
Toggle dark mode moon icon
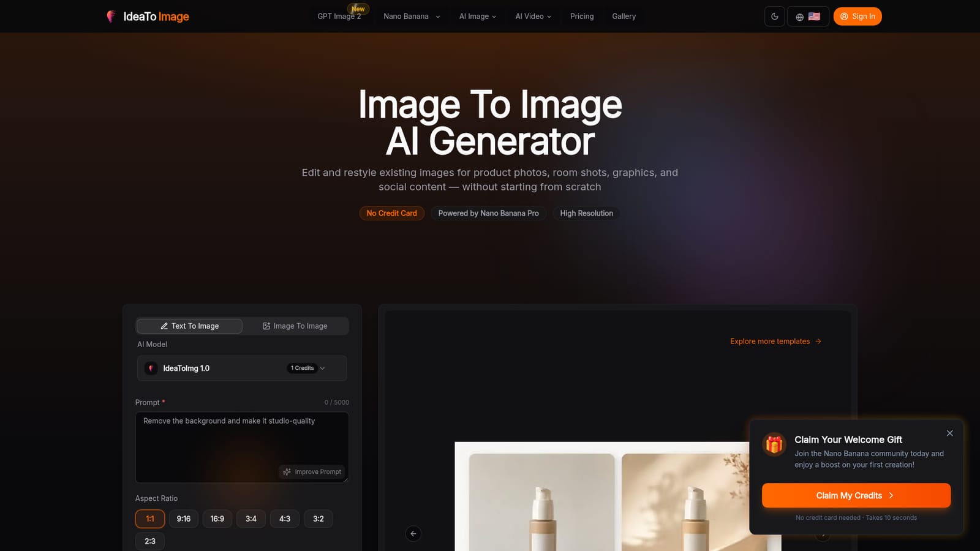[x=775, y=17]
